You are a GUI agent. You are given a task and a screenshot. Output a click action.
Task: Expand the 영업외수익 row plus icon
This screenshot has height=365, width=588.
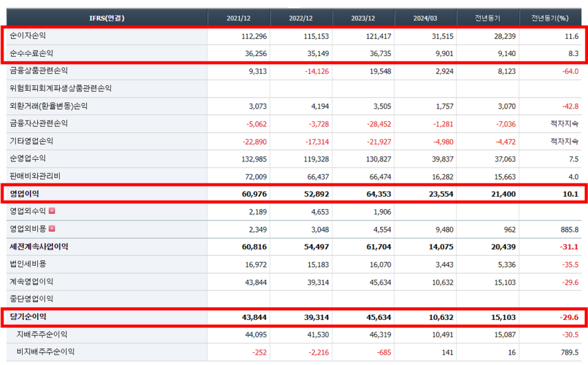tap(52, 211)
